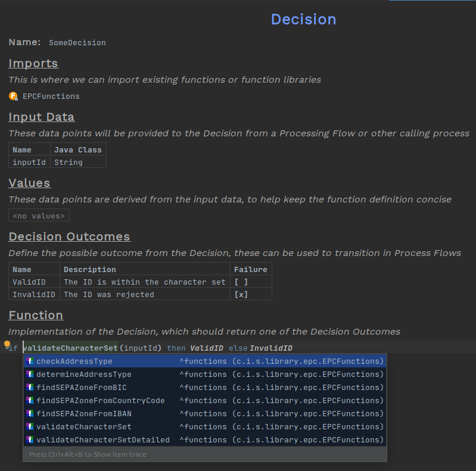Click 'The ID was rejected' description cell
The image size is (476, 471).
click(145, 294)
